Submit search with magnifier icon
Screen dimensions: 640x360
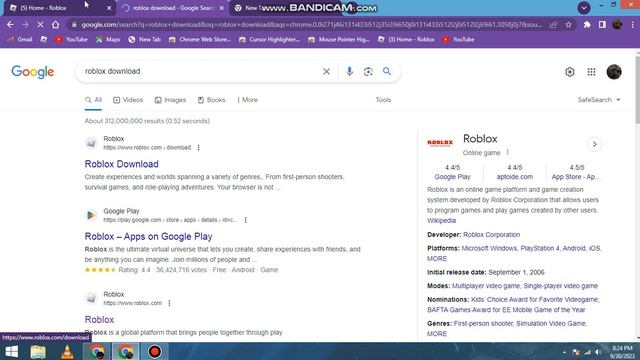pyautogui.click(x=387, y=71)
